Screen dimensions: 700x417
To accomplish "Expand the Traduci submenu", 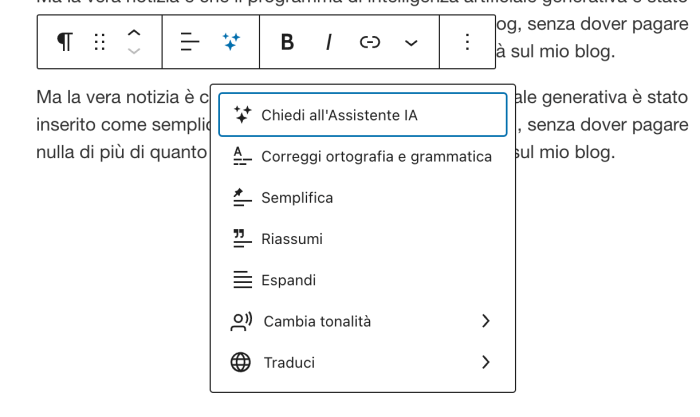I will coord(362,363).
